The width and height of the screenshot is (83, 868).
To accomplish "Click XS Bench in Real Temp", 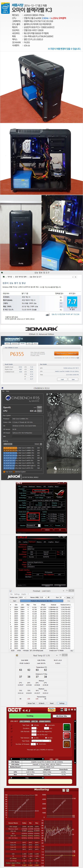I will 41,703.
